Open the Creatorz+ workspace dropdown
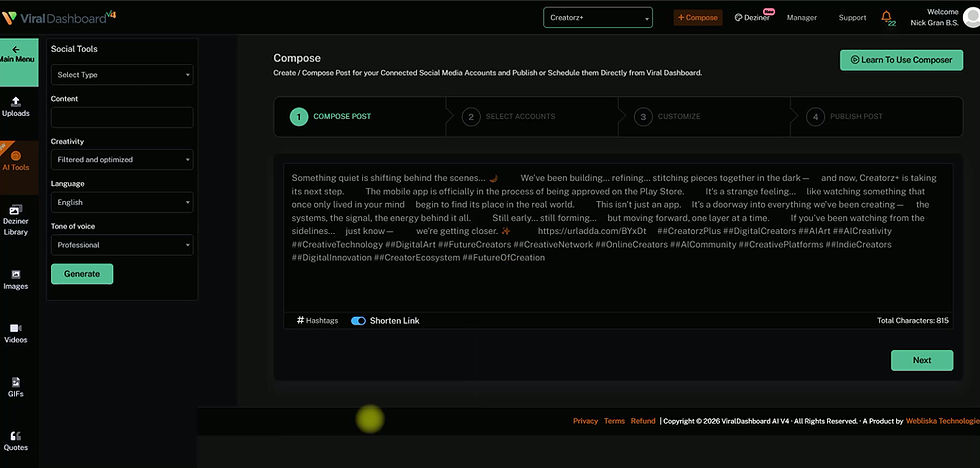 coord(598,17)
